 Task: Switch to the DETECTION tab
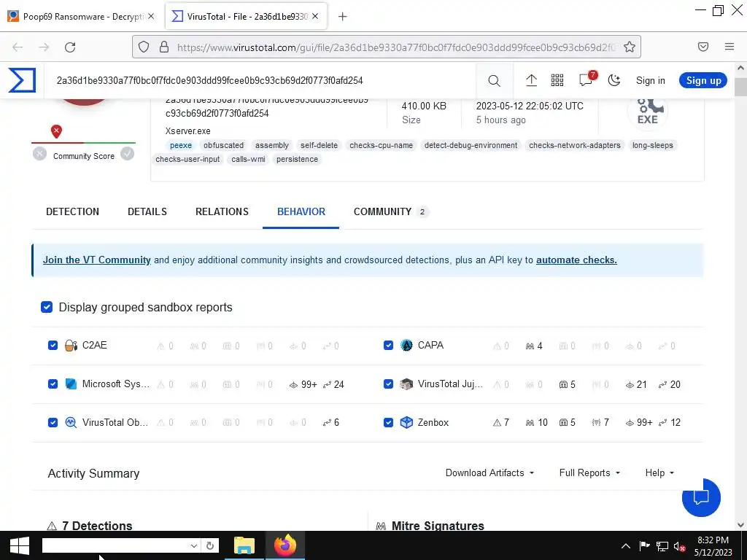point(72,212)
